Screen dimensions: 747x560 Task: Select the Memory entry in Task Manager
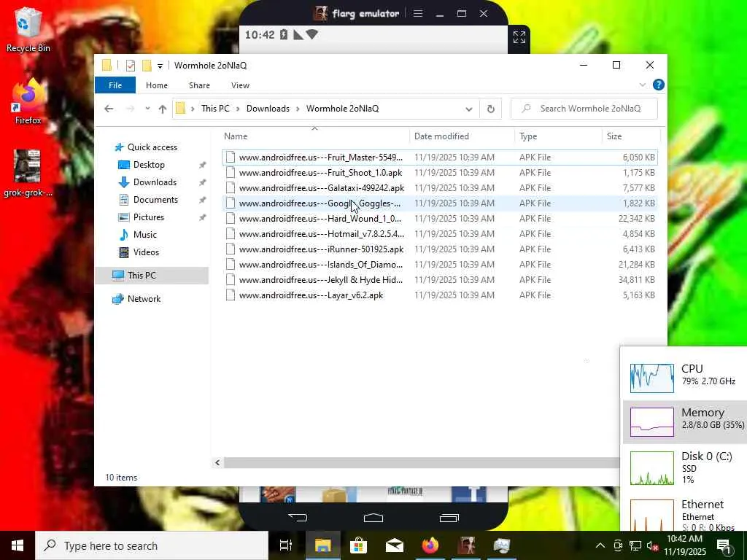click(685, 422)
